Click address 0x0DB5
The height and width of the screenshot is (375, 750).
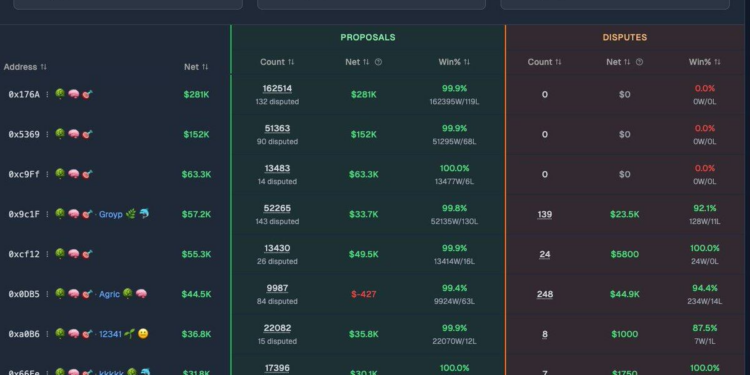tap(24, 294)
